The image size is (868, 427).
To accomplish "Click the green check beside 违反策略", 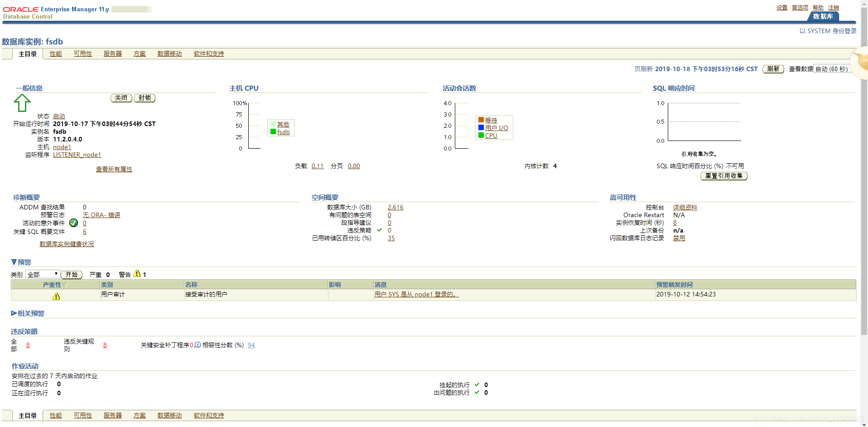I will (380, 230).
